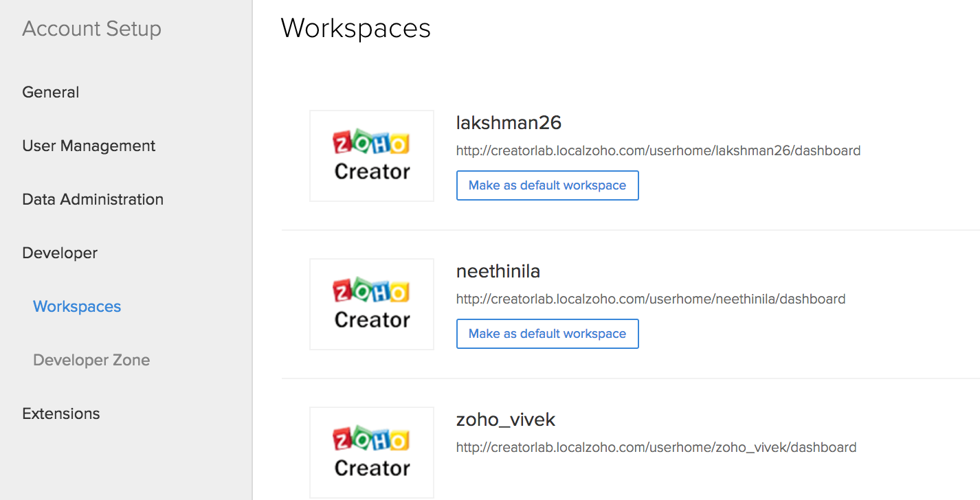This screenshot has height=500, width=980.
Task: Select the workspace name neethinila
Action: coord(498,271)
